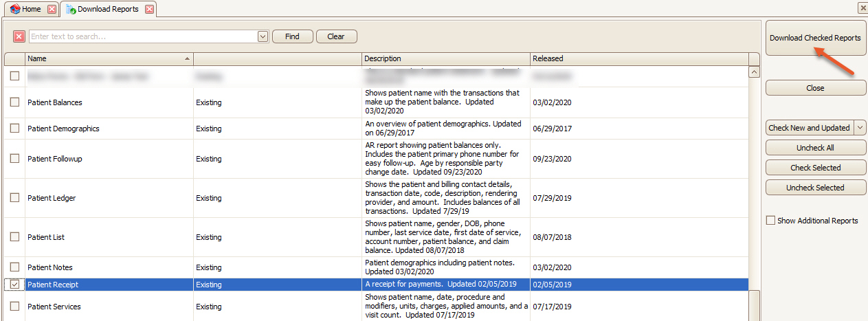Uncheck the Patient Receipt checkbox
868x321 pixels.
(14, 285)
